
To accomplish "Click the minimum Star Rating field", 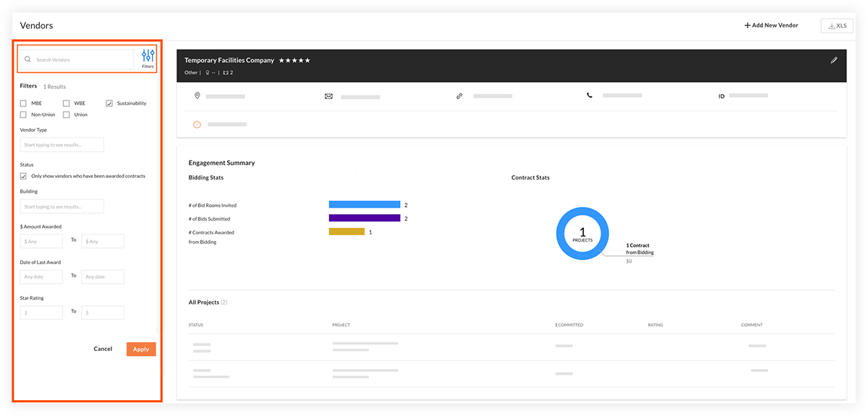I will [41, 313].
